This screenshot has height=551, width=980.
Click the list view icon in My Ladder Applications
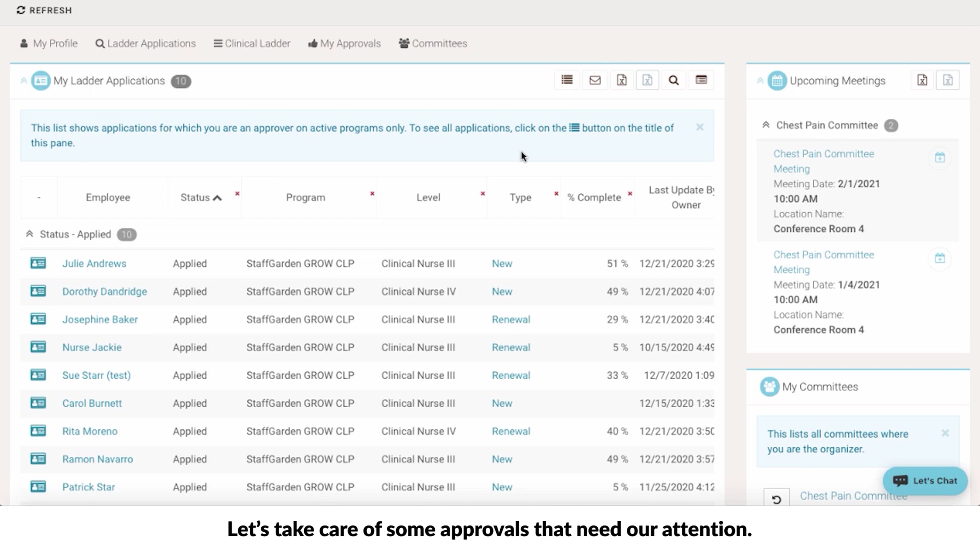pos(567,80)
